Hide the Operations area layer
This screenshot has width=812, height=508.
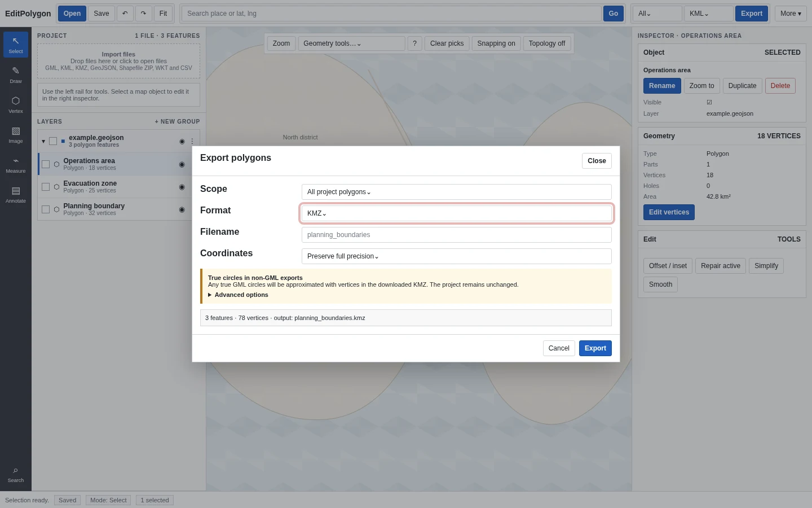pyautogui.click(x=182, y=164)
